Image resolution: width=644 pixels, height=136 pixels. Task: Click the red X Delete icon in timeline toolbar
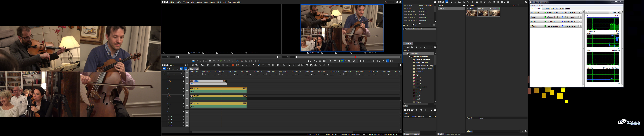(233, 65)
